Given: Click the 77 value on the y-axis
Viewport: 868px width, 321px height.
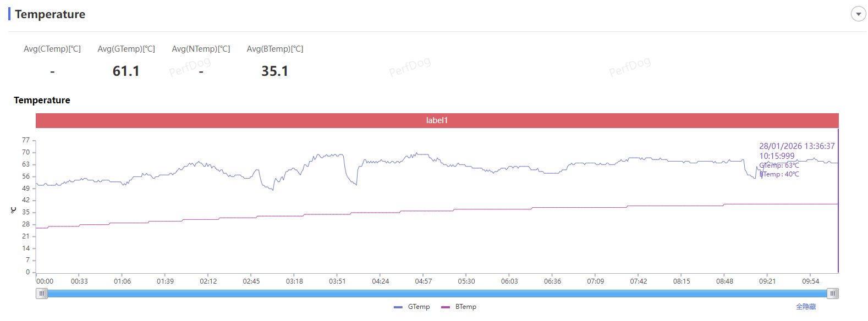Looking at the screenshot, I should pyautogui.click(x=26, y=140).
